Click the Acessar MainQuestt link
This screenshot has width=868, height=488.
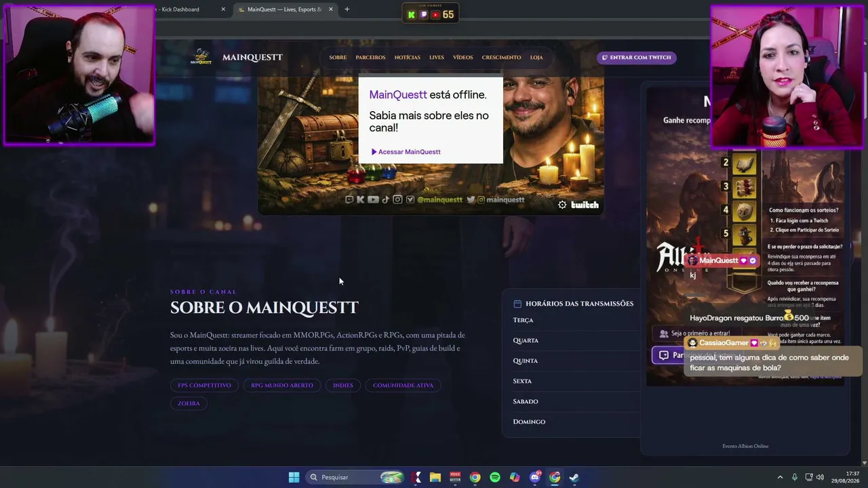click(x=406, y=152)
